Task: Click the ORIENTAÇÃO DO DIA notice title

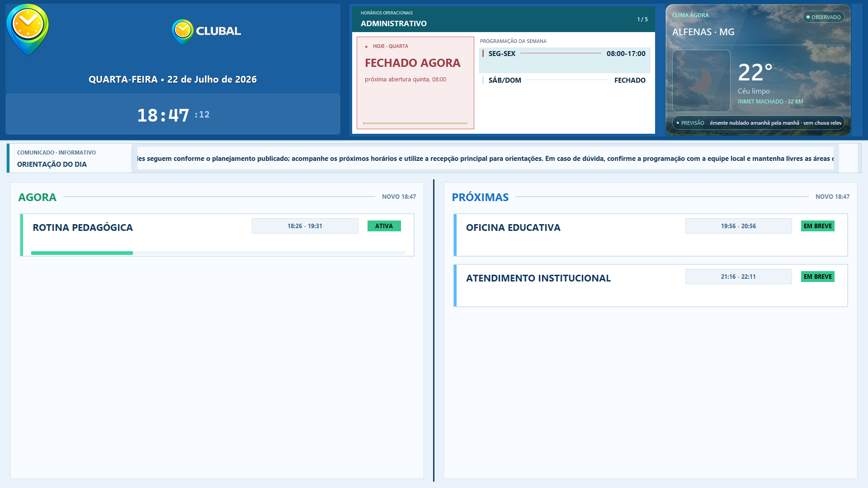Action: coord(52,164)
